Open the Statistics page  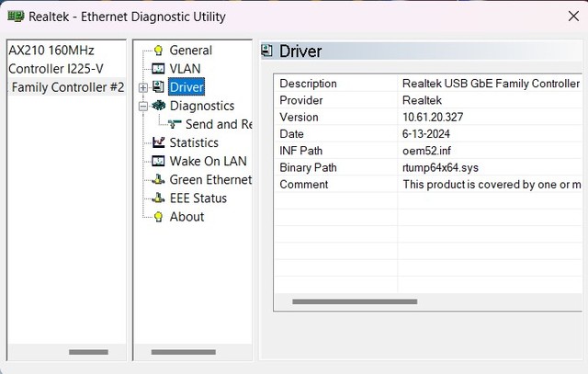pos(194,142)
